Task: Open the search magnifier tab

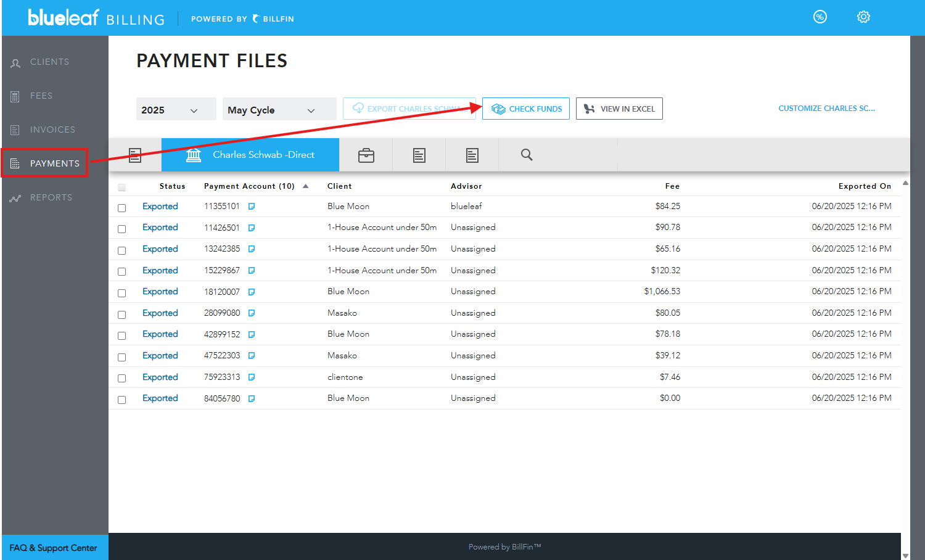Action: click(x=527, y=155)
